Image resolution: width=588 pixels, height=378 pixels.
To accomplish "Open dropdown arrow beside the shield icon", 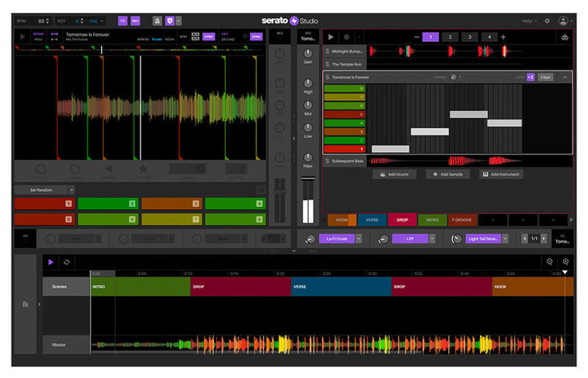I will point(178,21).
